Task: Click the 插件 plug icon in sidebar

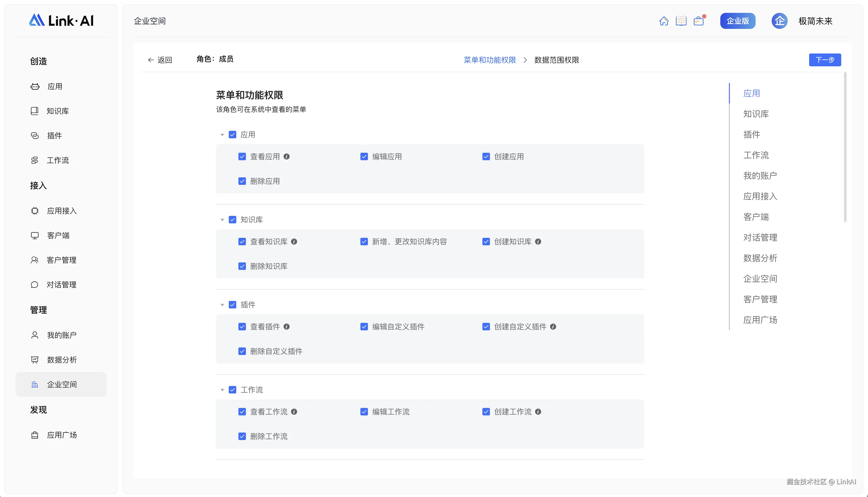Action: click(x=35, y=136)
